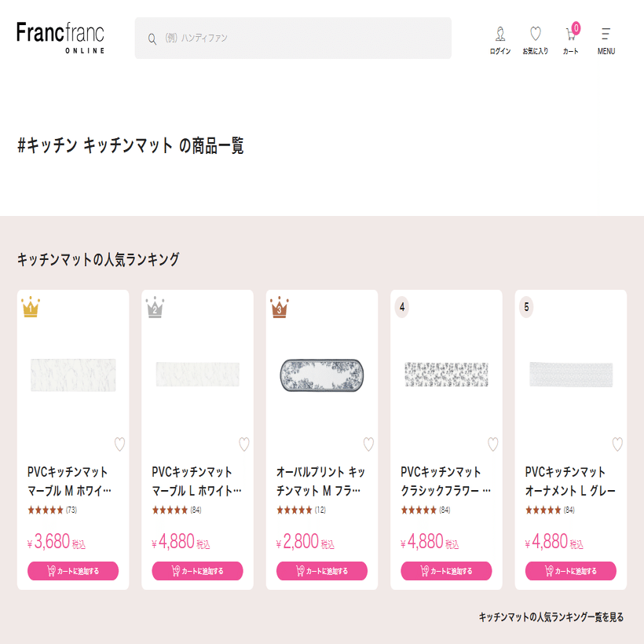Toggle the wishlist heart on オーナメント L グレー

click(x=617, y=444)
